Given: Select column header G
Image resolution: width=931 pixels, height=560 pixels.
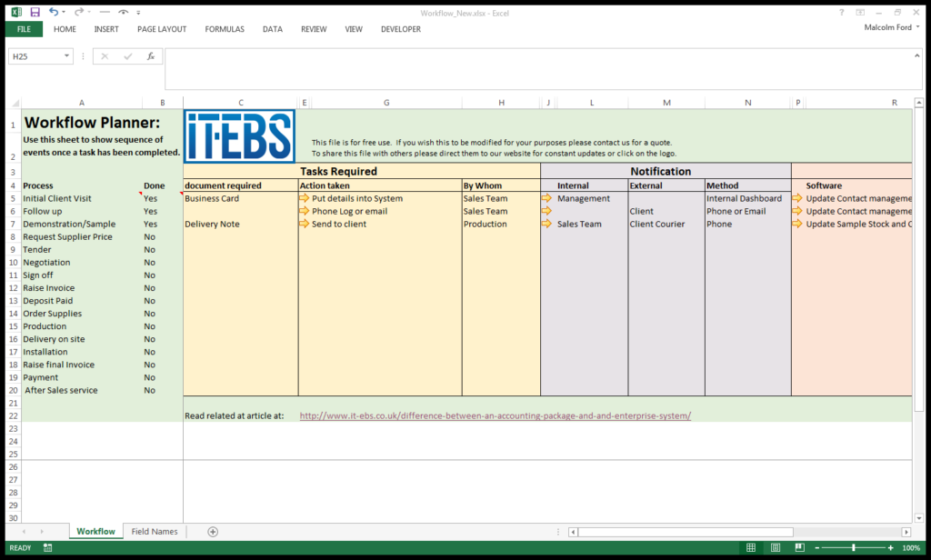Looking at the screenshot, I should point(385,102).
